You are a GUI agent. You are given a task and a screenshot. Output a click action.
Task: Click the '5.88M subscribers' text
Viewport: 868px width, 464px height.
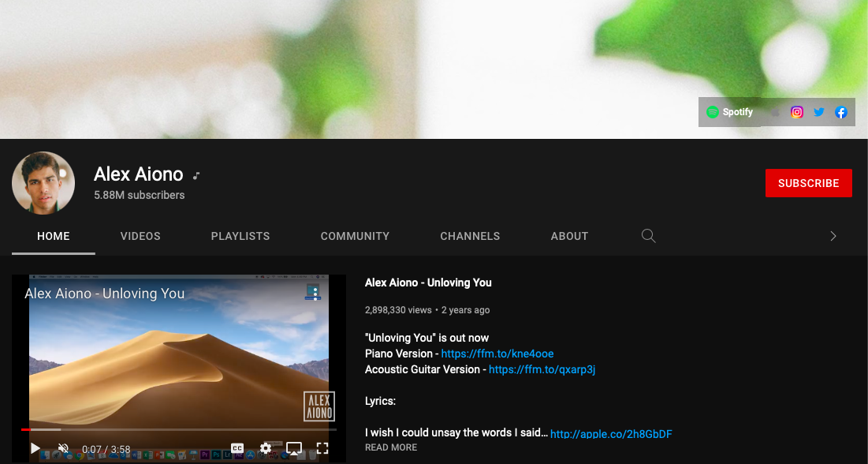(139, 195)
